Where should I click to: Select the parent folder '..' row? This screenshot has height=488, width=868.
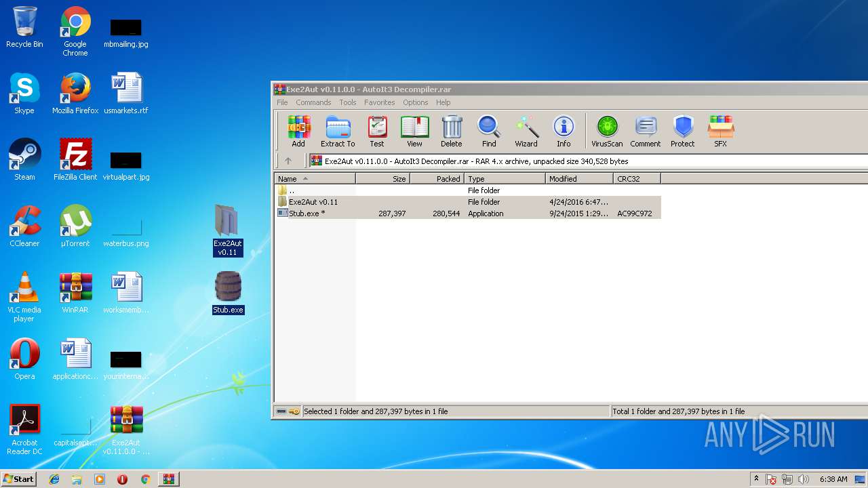pyautogui.click(x=467, y=190)
